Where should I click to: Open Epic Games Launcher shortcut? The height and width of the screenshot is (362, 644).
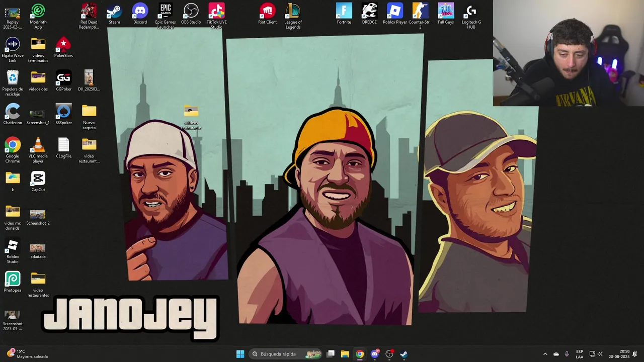[166, 16]
